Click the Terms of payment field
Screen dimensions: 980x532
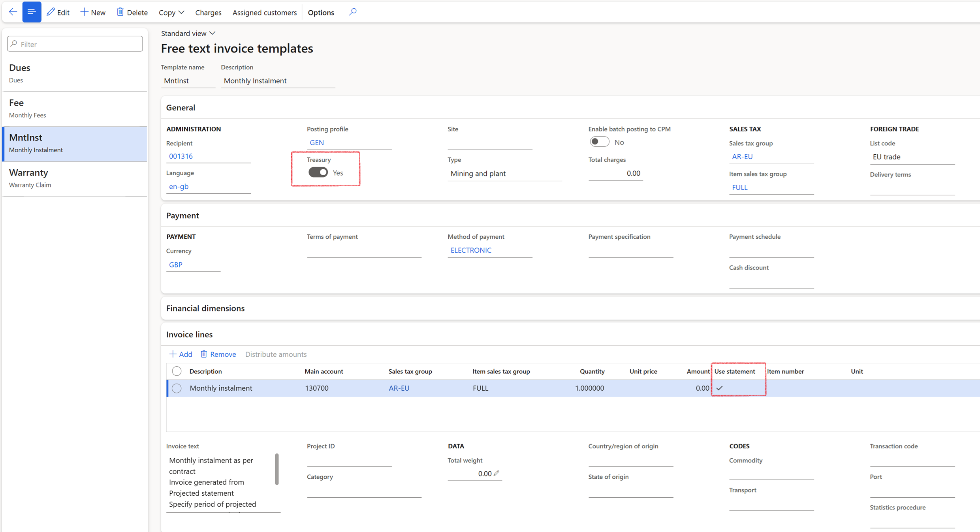[364, 250]
